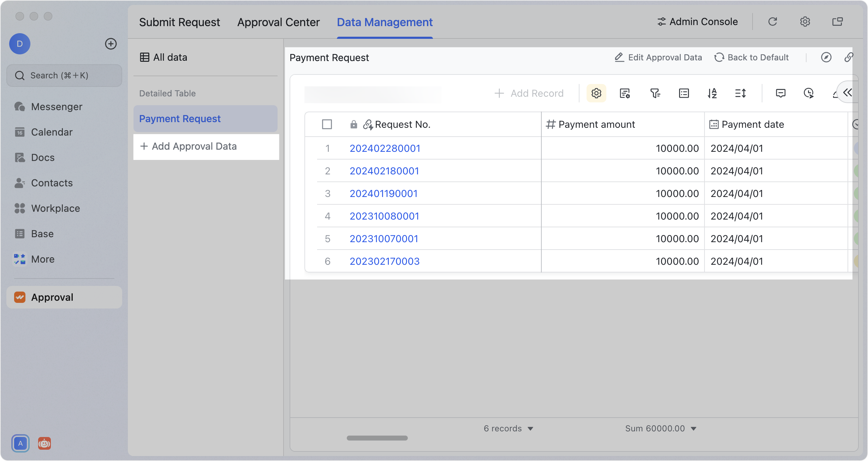Open the field configuration settings in the table toolbar
The width and height of the screenshot is (868, 461).
[596, 93]
